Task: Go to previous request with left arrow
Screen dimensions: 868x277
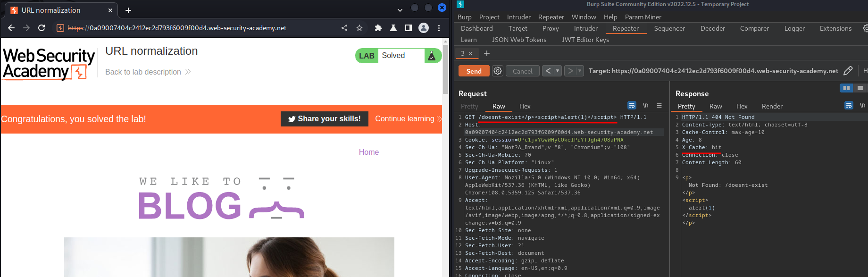Action: click(548, 71)
